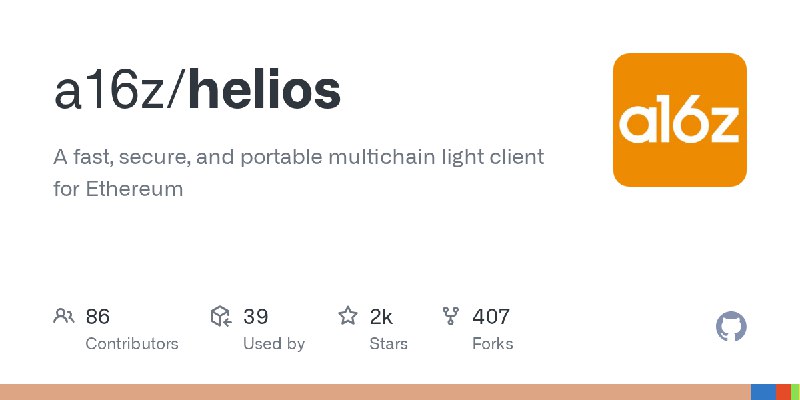Click the a16z orange logo avatar

680,120
